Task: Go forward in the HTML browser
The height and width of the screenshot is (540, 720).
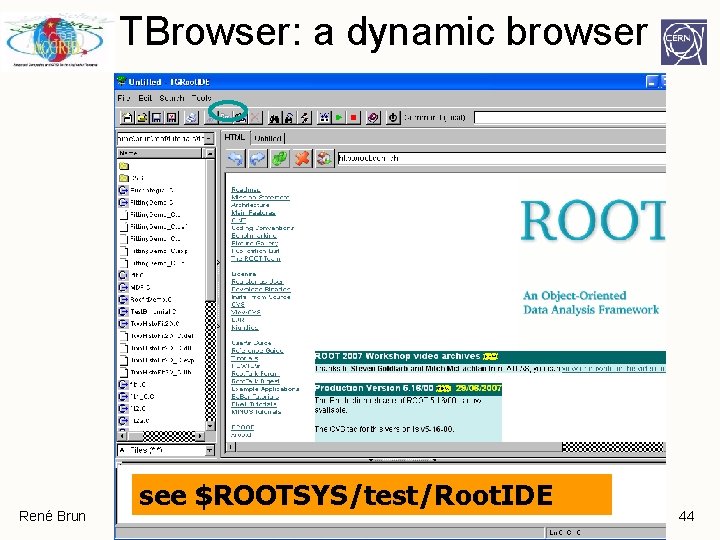Action: click(258, 158)
